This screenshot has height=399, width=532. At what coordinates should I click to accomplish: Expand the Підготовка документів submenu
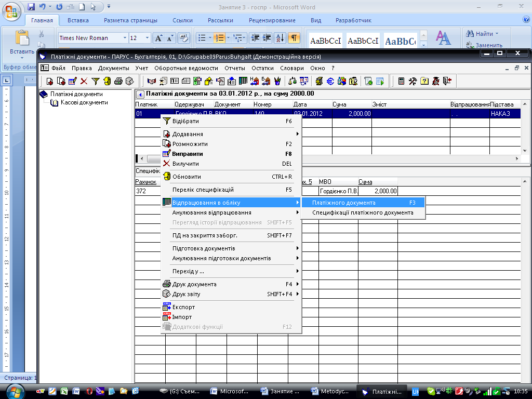[231, 248]
